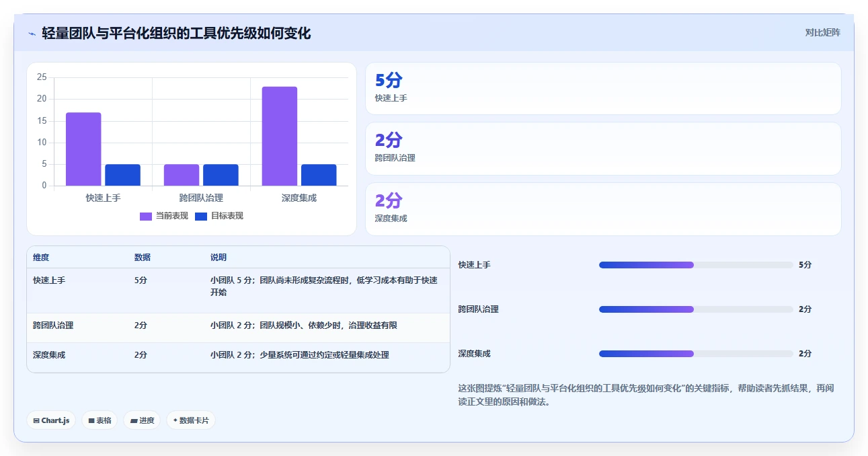Click the 说明 table column header

pyautogui.click(x=219, y=258)
